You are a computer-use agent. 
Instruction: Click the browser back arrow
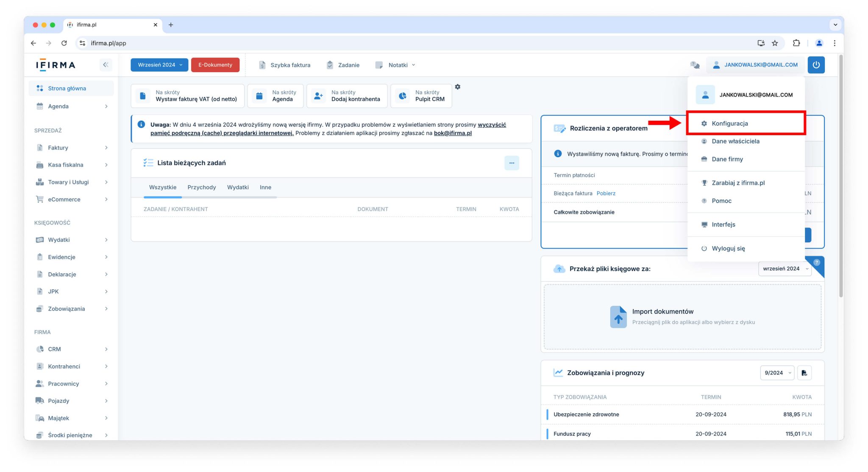33,43
